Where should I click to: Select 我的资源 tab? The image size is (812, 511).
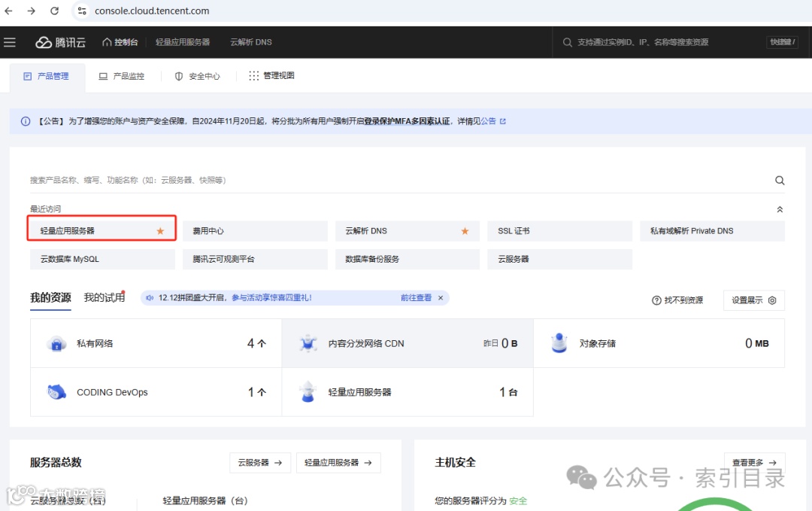tap(50, 297)
